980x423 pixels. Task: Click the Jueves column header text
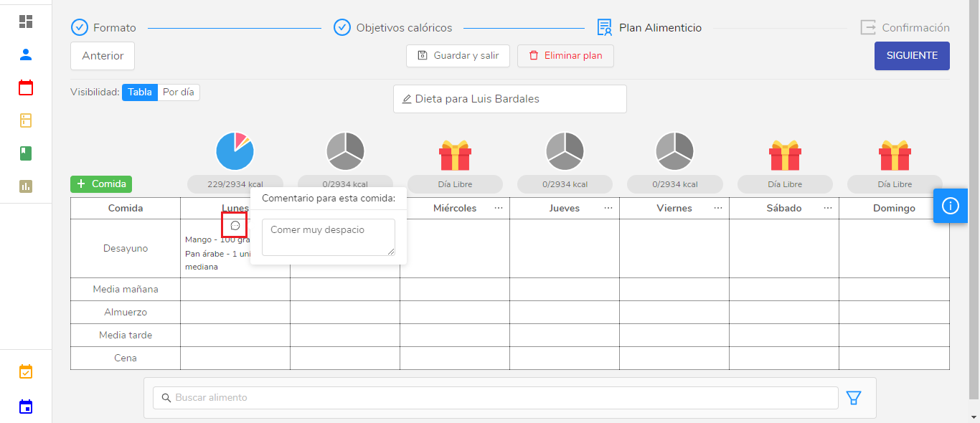pos(565,208)
